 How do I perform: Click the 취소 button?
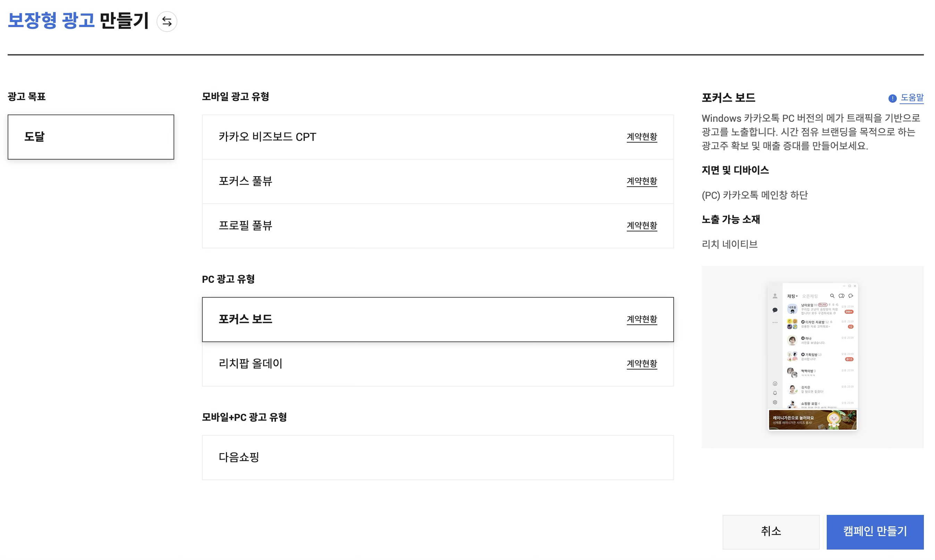771,532
